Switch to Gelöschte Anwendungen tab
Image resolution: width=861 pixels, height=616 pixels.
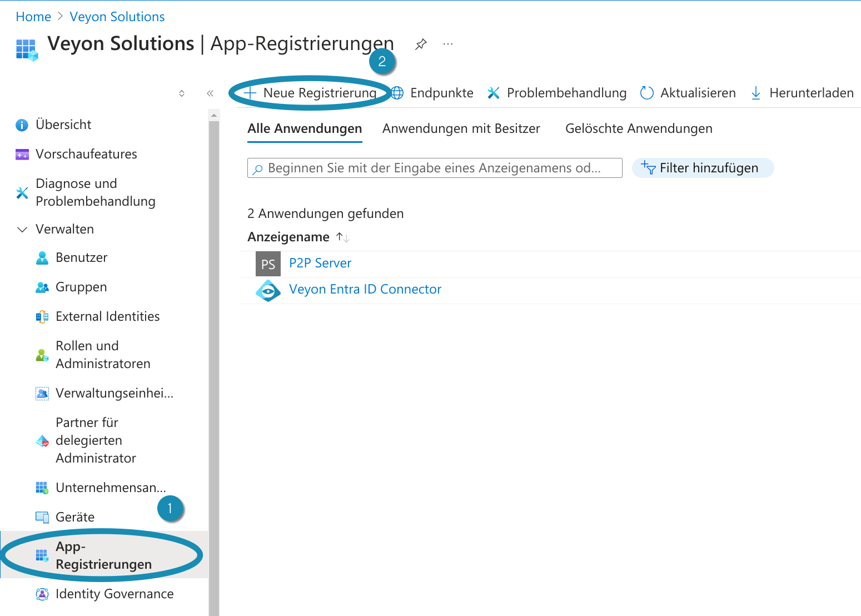coord(638,129)
